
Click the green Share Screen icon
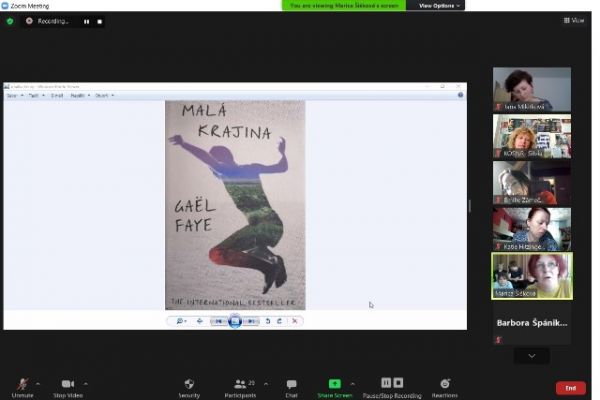pos(335,384)
